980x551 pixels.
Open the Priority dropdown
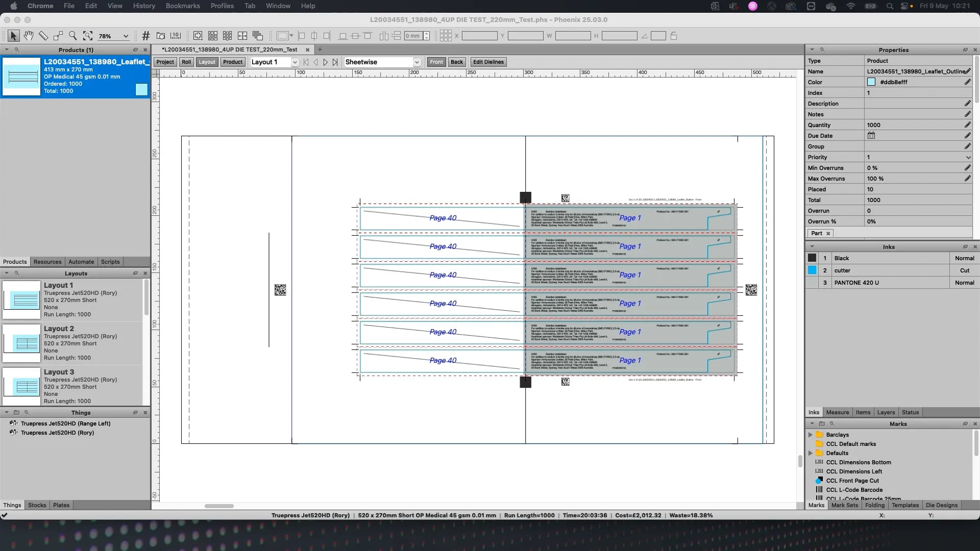[x=968, y=157]
